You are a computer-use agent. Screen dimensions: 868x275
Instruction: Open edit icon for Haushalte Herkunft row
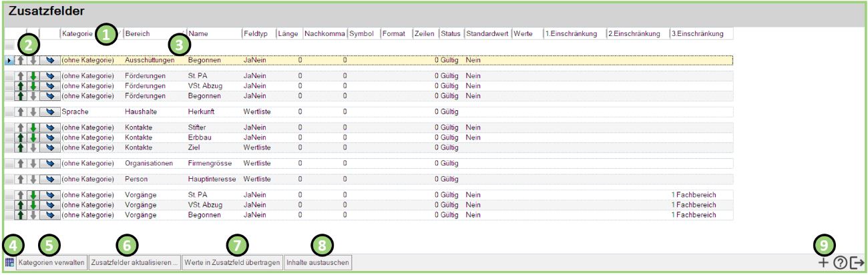50,111
